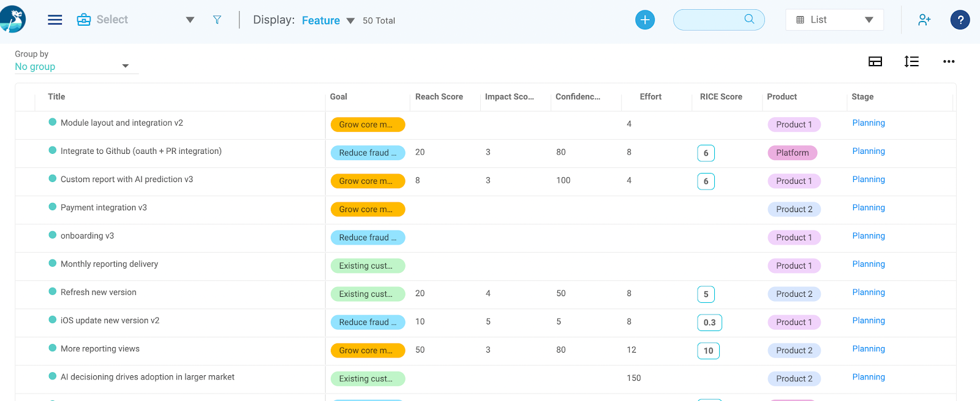Screen dimensions: 980x401
Task: Expand the Select workspace dropdown arrow
Action: click(x=190, y=20)
